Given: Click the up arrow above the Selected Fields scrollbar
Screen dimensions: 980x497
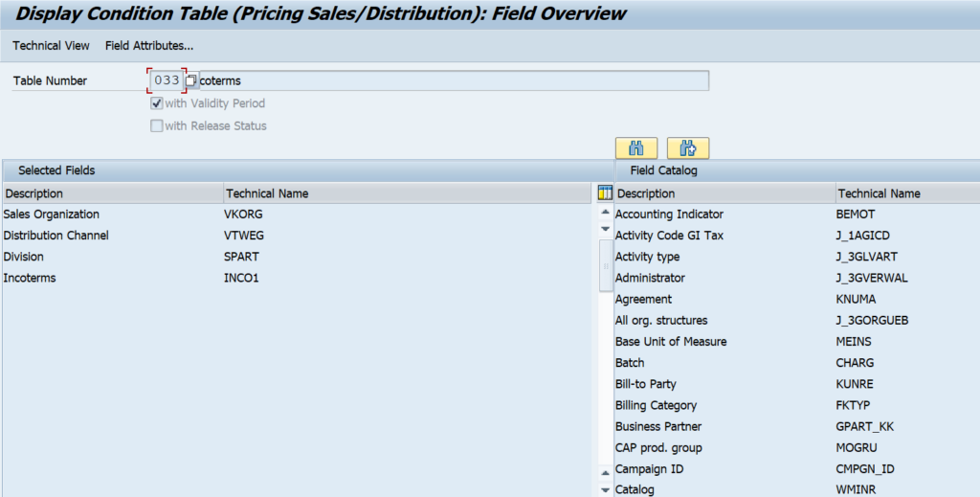Looking at the screenshot, I should click(x=605, y=213).
